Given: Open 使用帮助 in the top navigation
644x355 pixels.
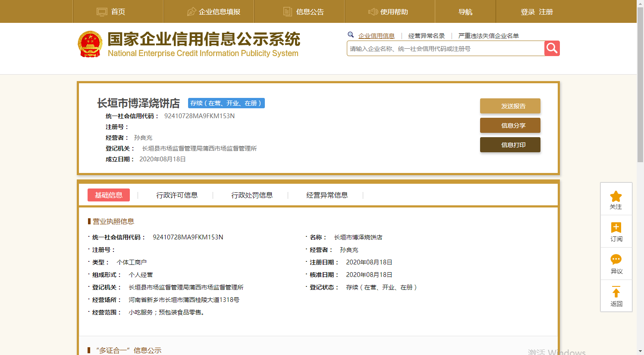Looking at the screenshot, I should [394, 12].
